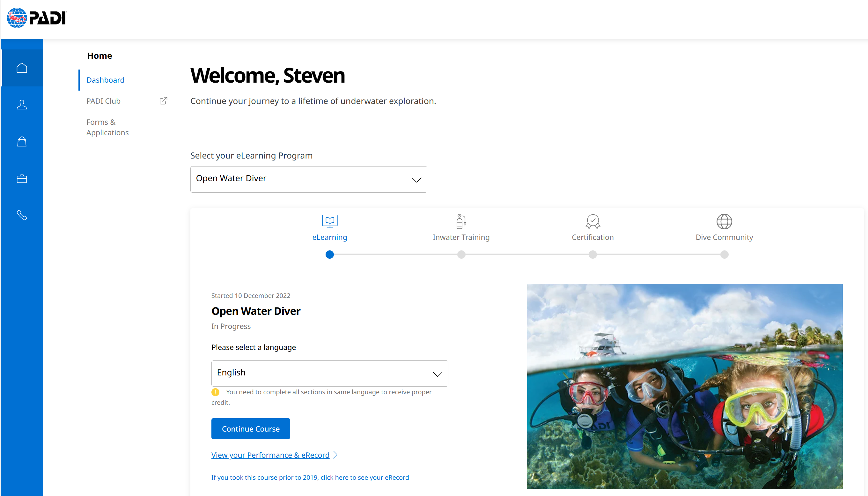Viewport: 868px width, 496px height.
Task: Click the scuba divers course photo
Action: (684, 386)
